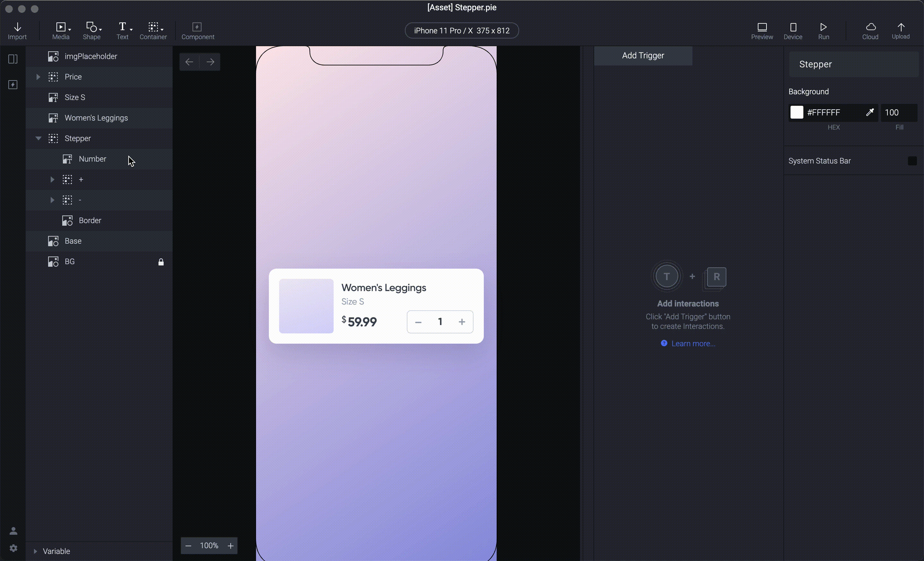Click the Add Trigger button
Screen dimensions: 924x561
click(643, 55)
